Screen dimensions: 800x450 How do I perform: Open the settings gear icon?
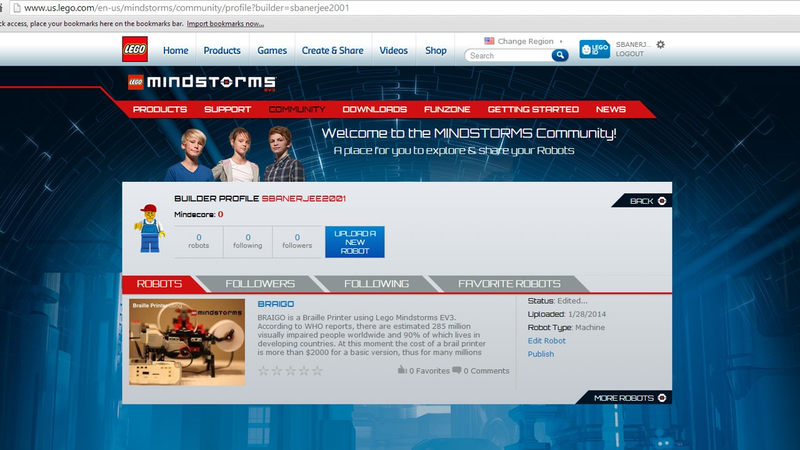tap(660, 44)
